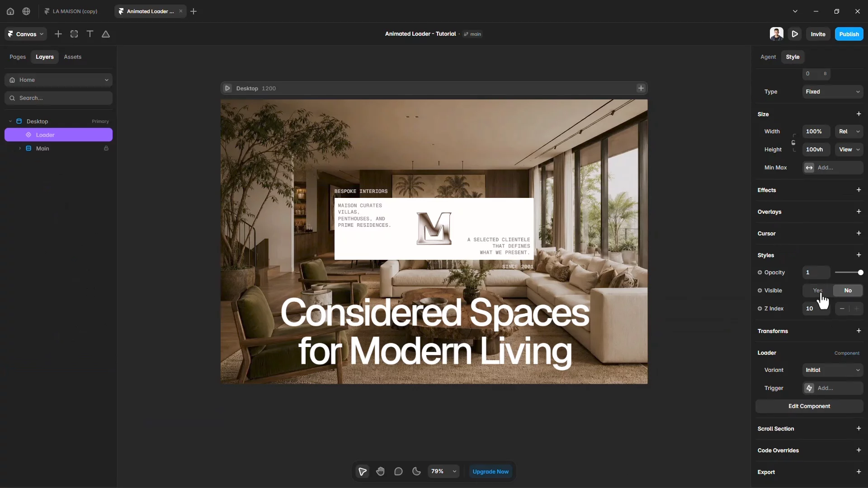This screenshot has height=488, width=868.
Task: Click the globe icon in title bar
Action: (26, 11)
